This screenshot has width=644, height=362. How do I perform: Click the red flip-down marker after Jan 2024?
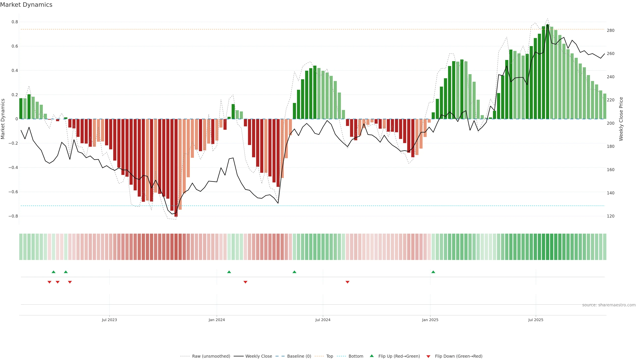coord(245,282)
